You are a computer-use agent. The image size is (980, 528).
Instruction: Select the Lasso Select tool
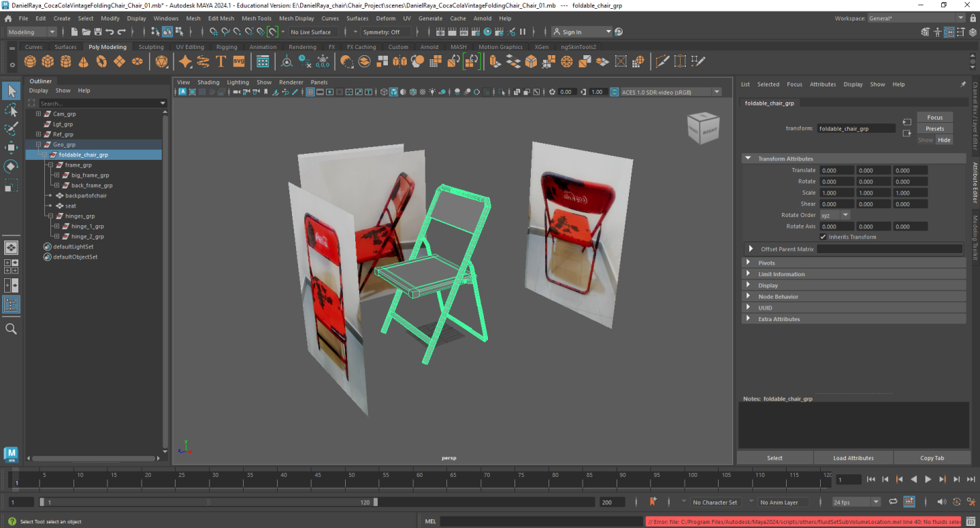(12, 110)
